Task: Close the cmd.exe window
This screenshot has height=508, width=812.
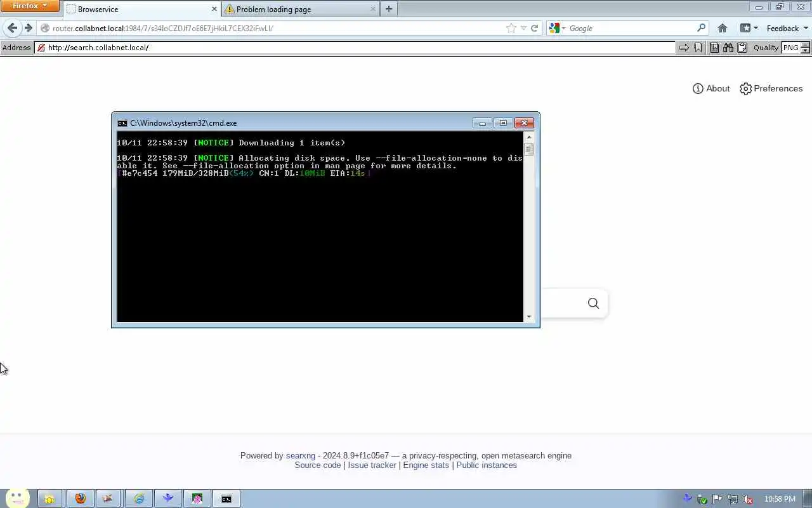Action: tap(524, 123)
